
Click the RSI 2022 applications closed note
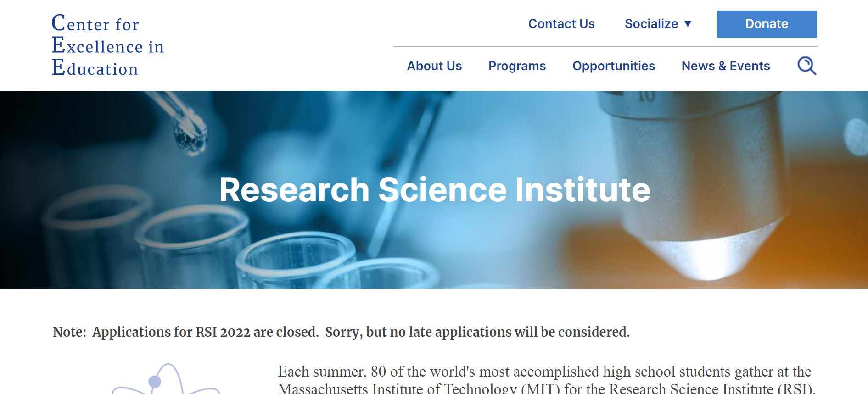tap(341, 332)
